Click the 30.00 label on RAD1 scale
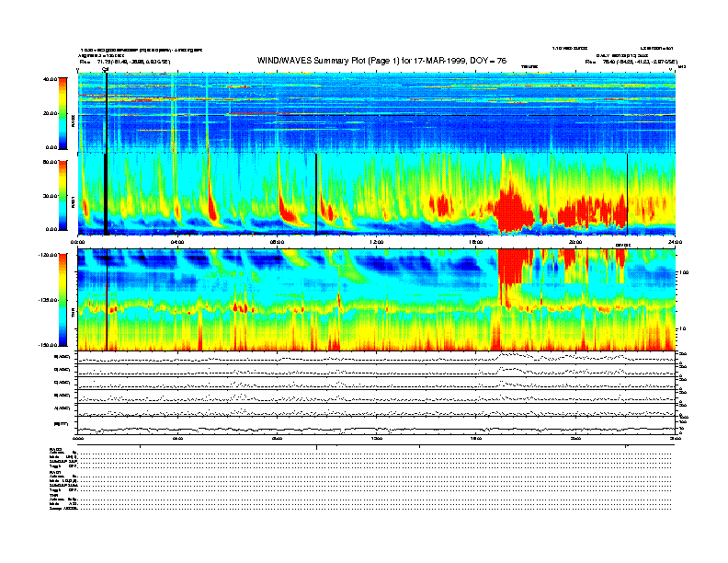Screen dimensions: 728x563 point(51,196)
